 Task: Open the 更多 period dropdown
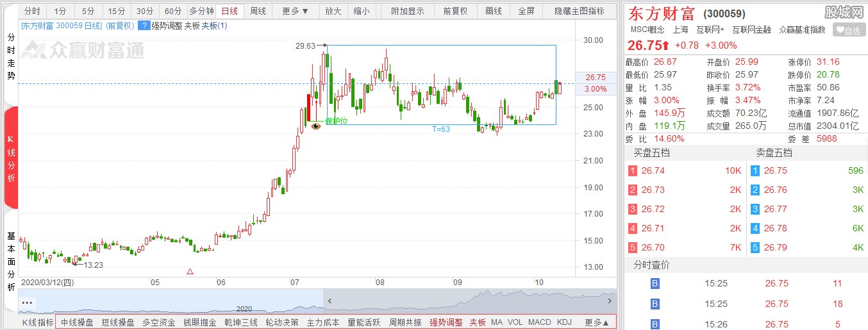(x=295, y=11)
